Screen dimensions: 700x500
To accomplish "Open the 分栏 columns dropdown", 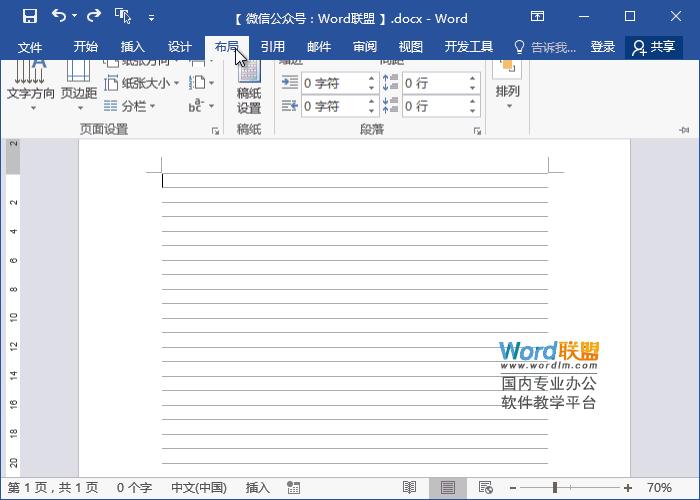I will tap(129, 106).
